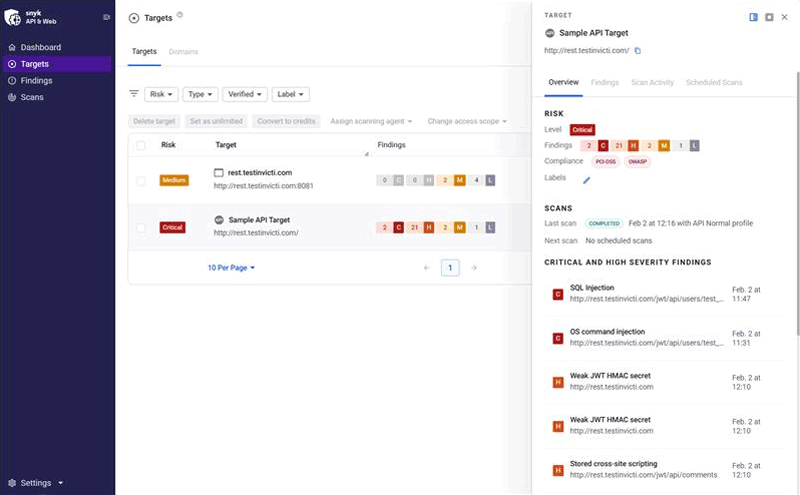Change the 10 Per Page setting
Image resolution: width=800 pixels, height=495 pixels.
pyautogui.click(x=231, y=268)
